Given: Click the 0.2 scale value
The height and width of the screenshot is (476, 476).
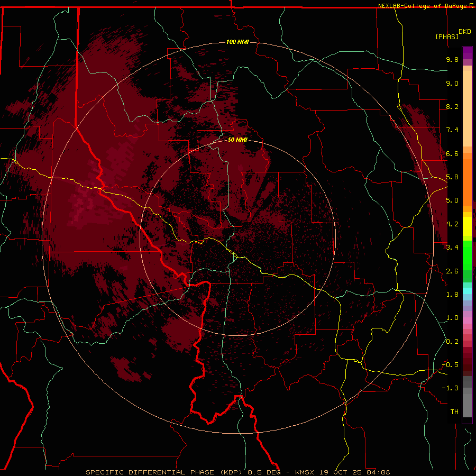Looking at the screenshot, I should pos(452,342).
